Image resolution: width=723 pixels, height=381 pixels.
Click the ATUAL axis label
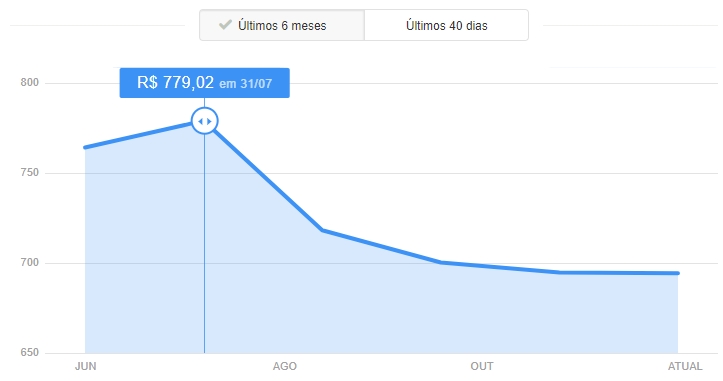[x=685, y=366]
